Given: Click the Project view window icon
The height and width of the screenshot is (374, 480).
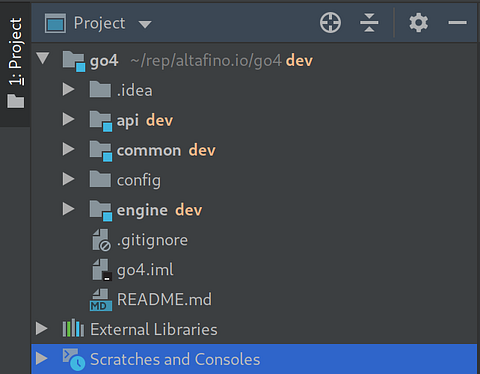Looking at the screenshot, I should 55,23.
